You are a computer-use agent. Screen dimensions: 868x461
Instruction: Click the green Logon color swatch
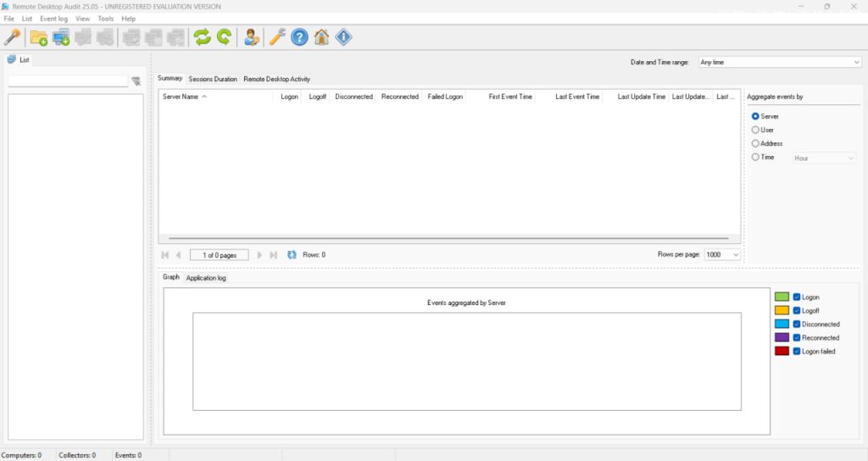click(782, 297)
